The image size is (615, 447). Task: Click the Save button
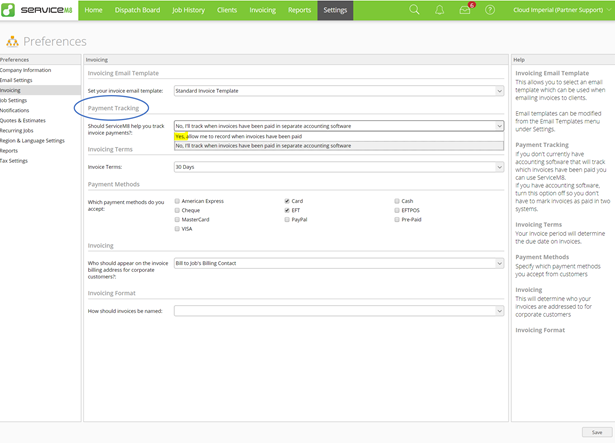[597, 432]
